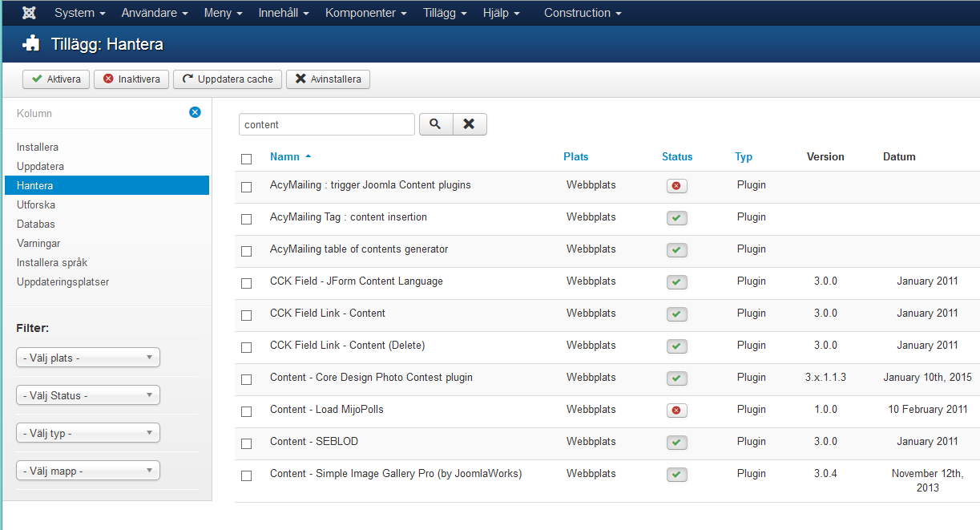Go to Varningar in the sidebar
The width and height of the screenshot is (980, 530).
(x=38, y=244)
